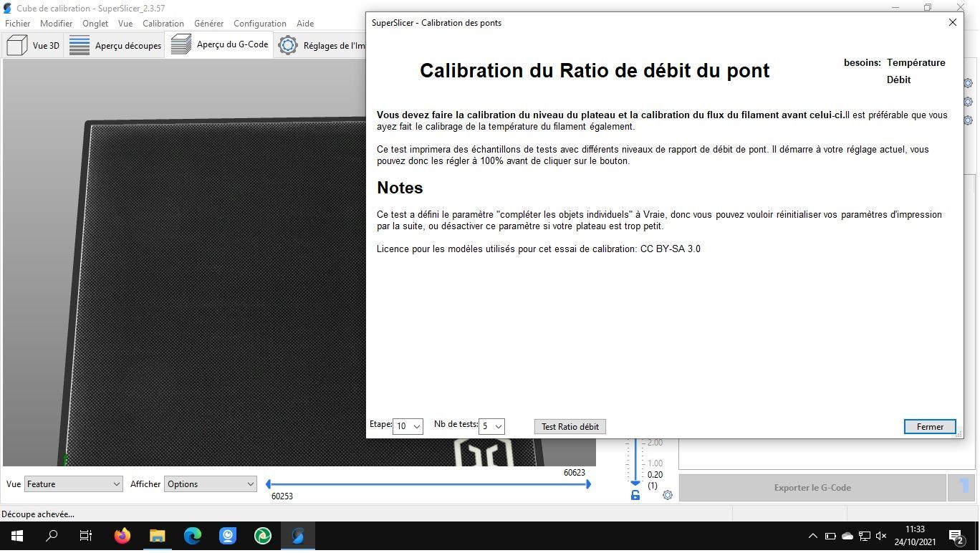This screenshot has width=980, height=553.
Task: Open the Vue Feature dropdown
Action: [x=74, y=484]
